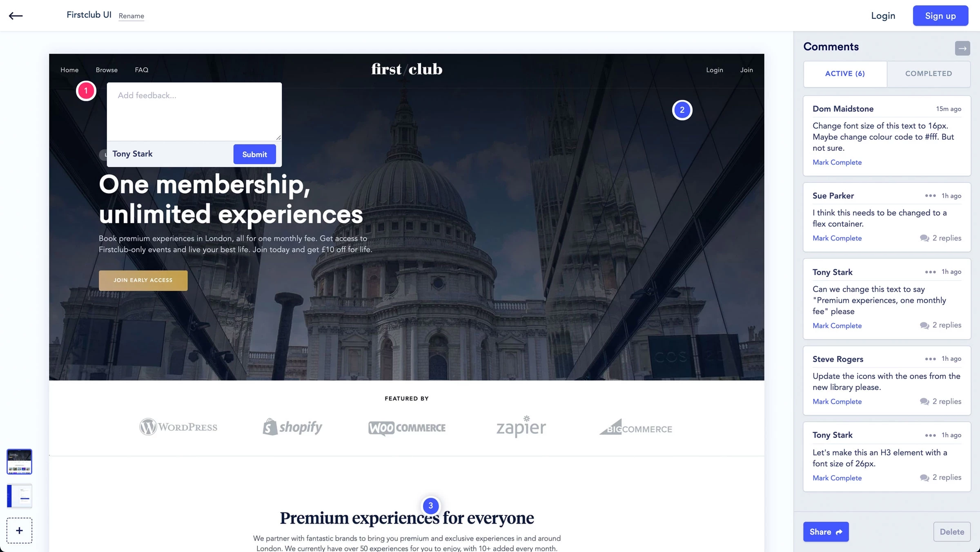Select comment pin marker number 1

point(86,91)
